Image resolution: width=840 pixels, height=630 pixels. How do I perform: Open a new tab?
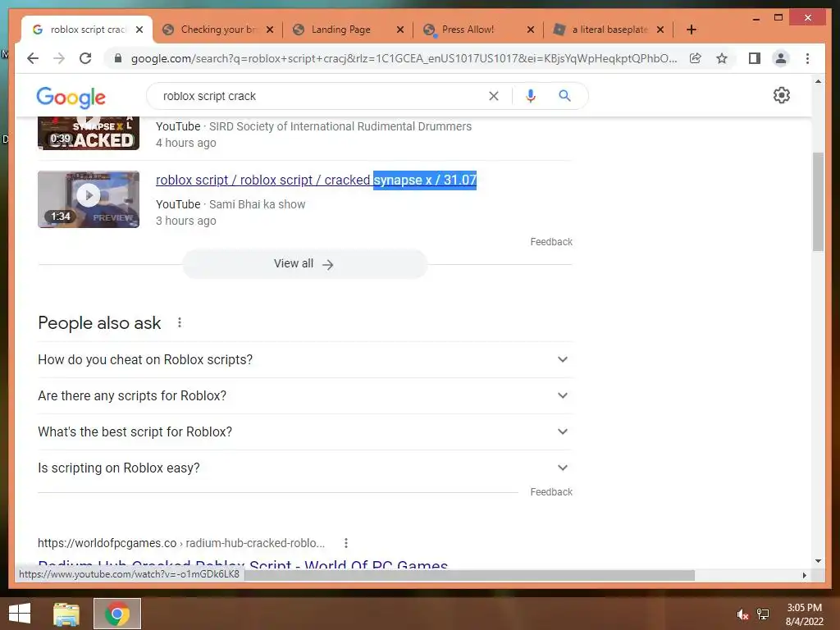click(x=691, y=30)
